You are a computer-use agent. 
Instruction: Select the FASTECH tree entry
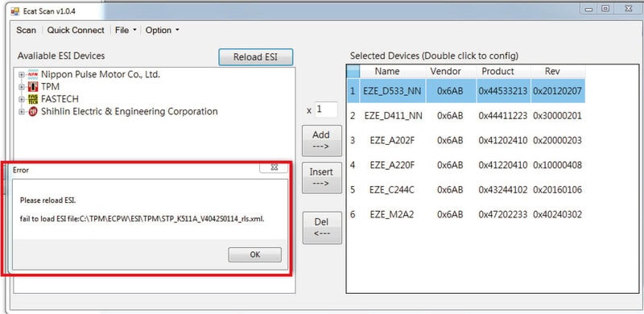60,99
